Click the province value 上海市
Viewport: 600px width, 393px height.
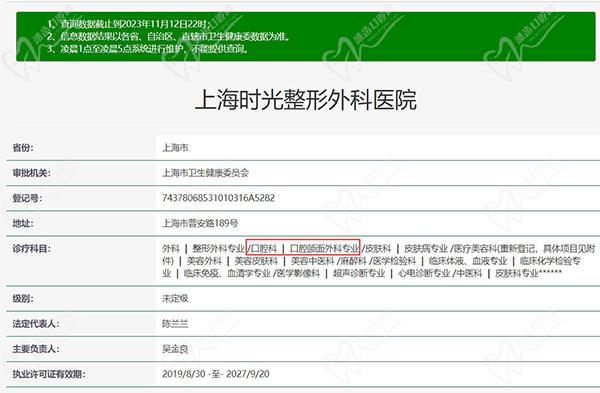[x=175, y=148]
